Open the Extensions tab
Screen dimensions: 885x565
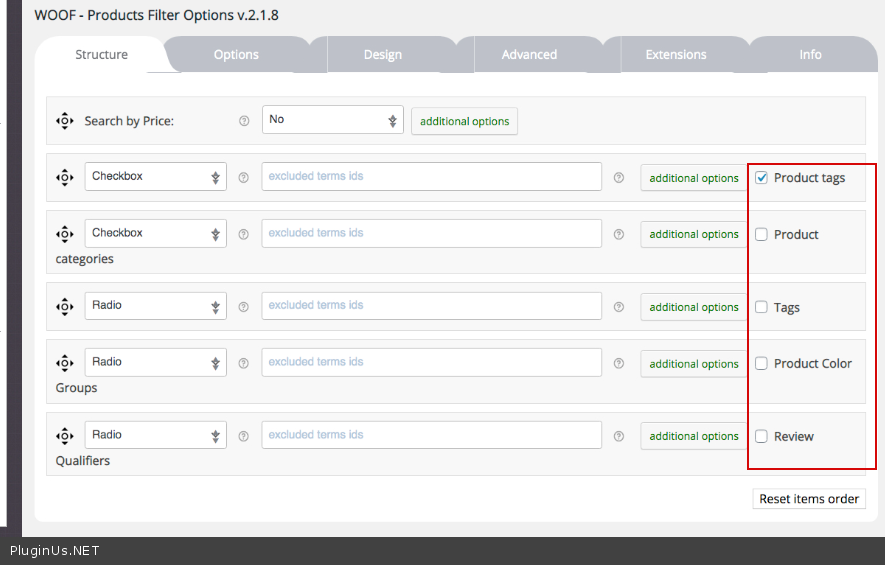coord(676,55)
